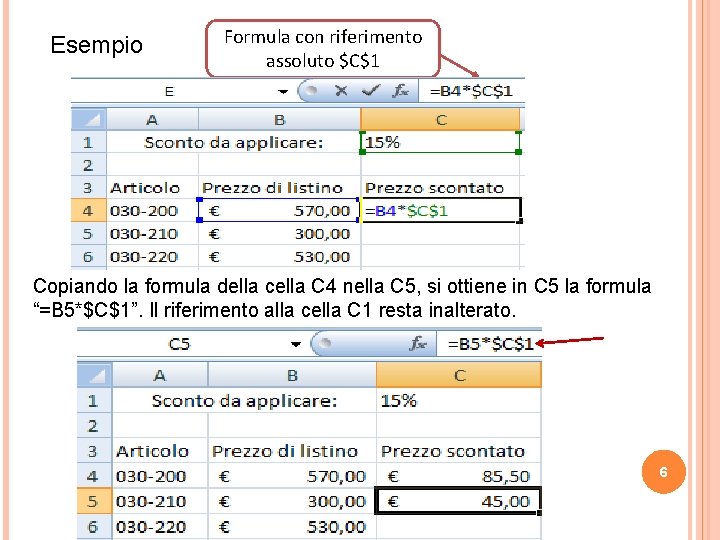The width and height of the screenshot is (720, 540).
Task: Click the in-cell formula =B4*$C$1 in row 4
Action: tap(406, 211)
